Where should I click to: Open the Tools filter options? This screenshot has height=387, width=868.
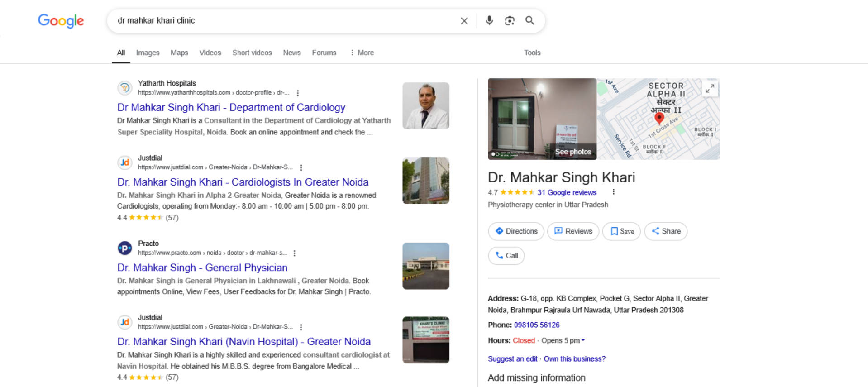coord(532,53)
